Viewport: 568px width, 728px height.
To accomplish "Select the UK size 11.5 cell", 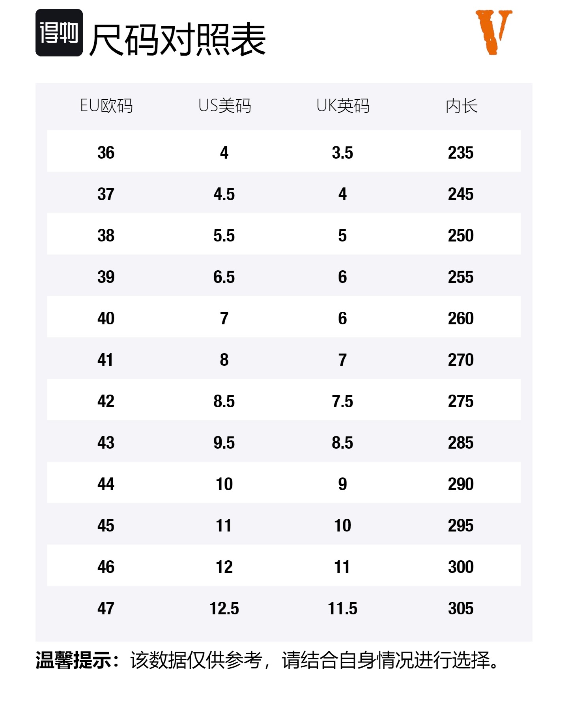I will point(342,608).
